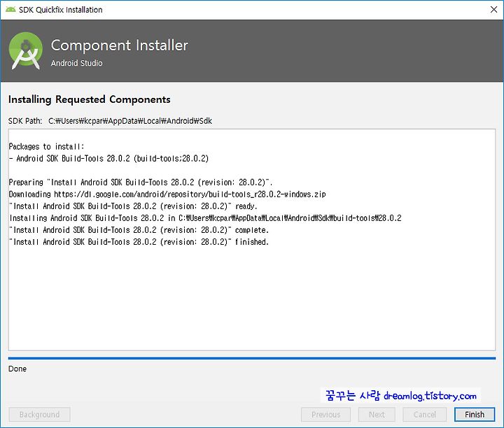This screenshot has height=428, width=504.
Task: Click the 'Component Installer' title
Action: pos(120,45)
